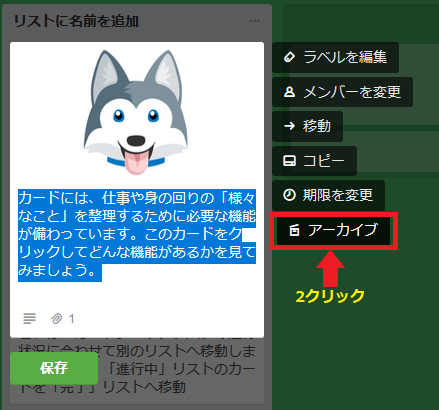Click the clock icon beside 期限を変更
This screenshot has width=439, height=410.
tap(289, 195)
